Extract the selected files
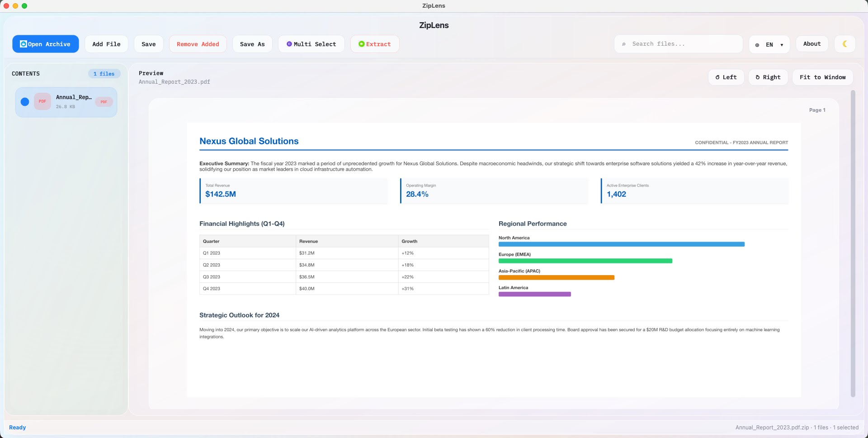868x438 pixels. pos(374,44)
